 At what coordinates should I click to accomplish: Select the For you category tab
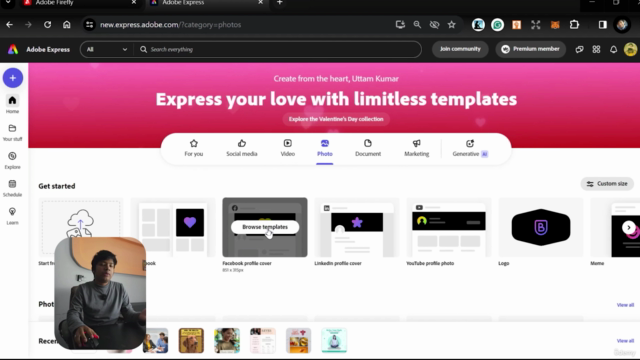point(193,148)
